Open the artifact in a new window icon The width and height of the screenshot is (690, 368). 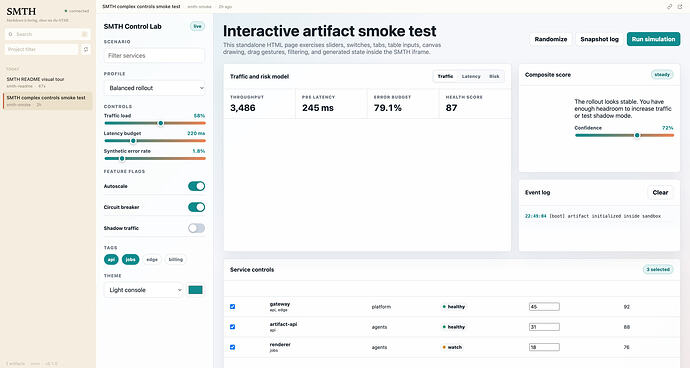(680, 7)
